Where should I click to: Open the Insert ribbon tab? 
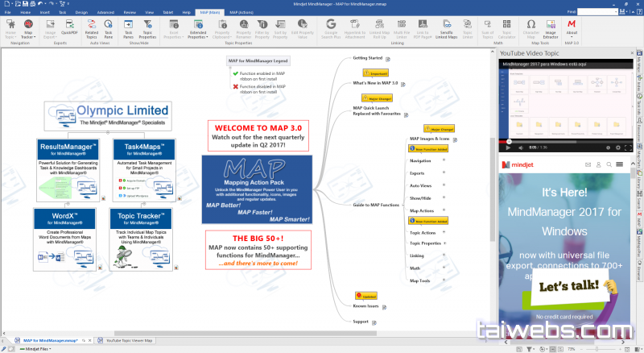[47, 13]
